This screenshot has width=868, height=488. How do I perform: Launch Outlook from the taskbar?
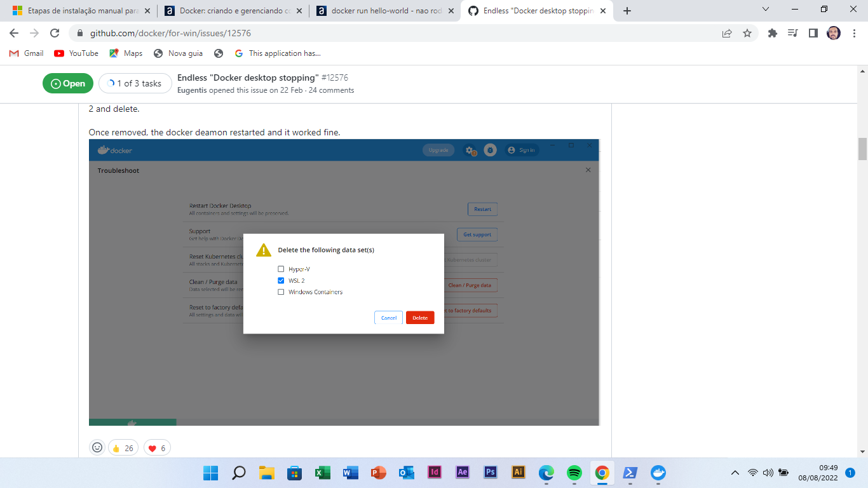tap(406, 473)
